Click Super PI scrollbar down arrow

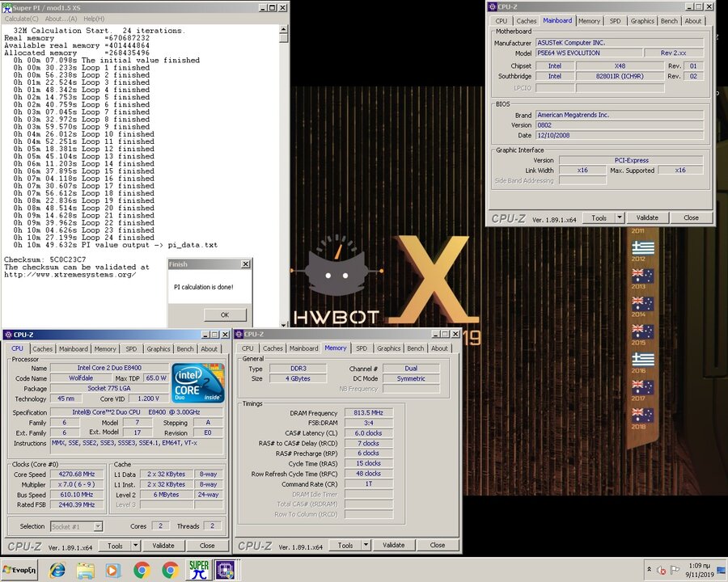click(x=284, y=324)
